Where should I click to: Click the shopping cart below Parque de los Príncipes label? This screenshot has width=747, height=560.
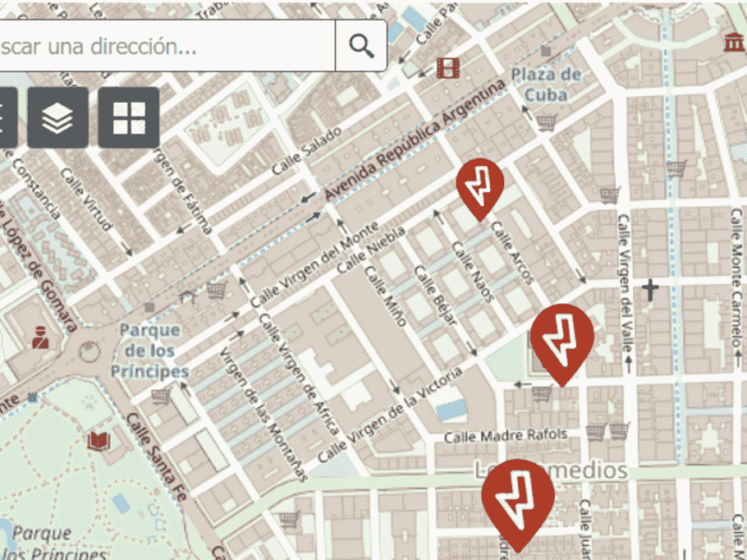[161, 396]
